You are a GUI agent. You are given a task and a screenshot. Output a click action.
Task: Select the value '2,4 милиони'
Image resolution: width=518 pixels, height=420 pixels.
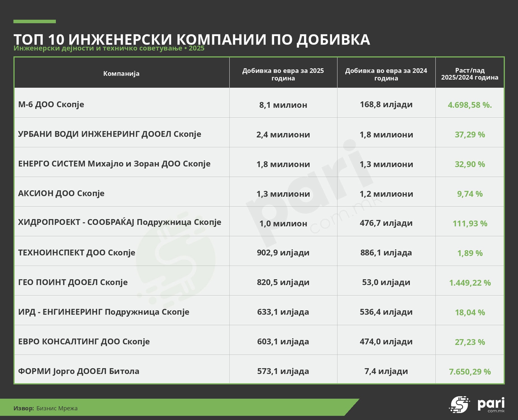point(283,135)
